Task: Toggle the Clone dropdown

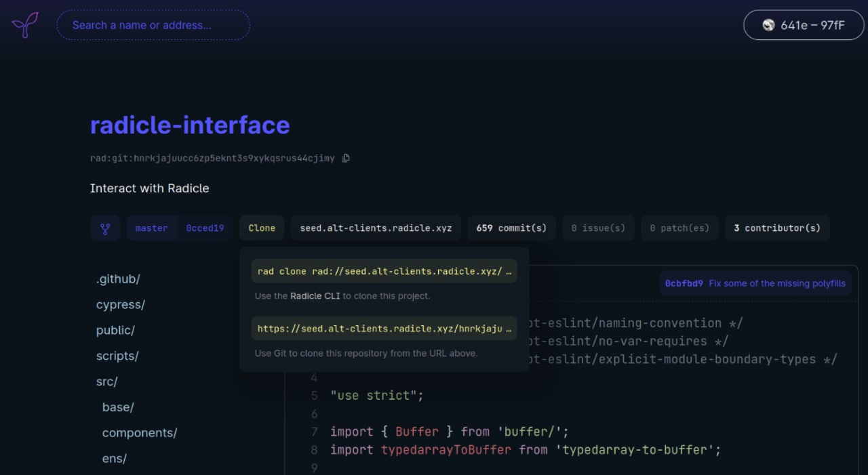Action: (262, 228)
